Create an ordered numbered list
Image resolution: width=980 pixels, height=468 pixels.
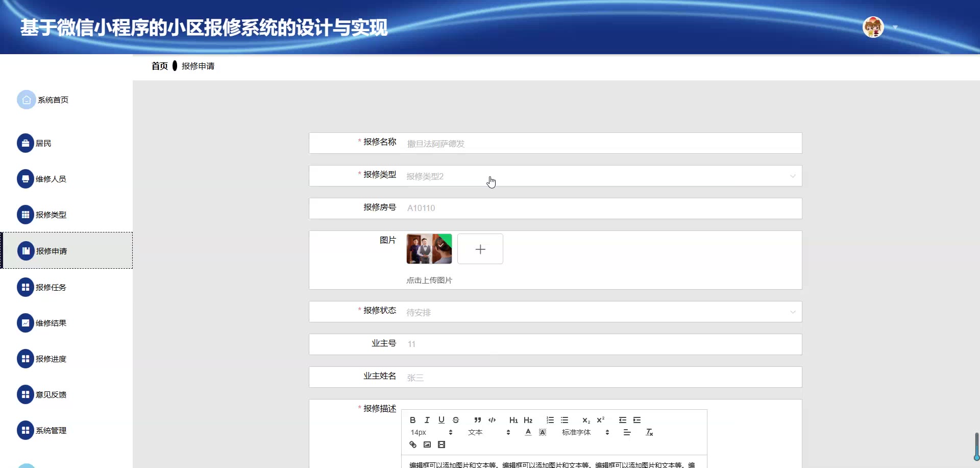pos(550,420)
